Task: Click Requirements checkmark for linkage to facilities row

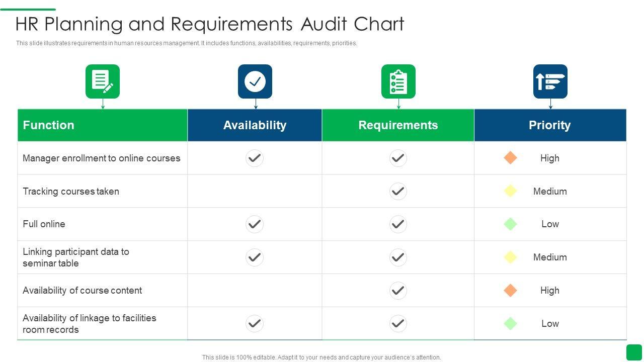Action: pyautogui.click(x=398, y=323)
